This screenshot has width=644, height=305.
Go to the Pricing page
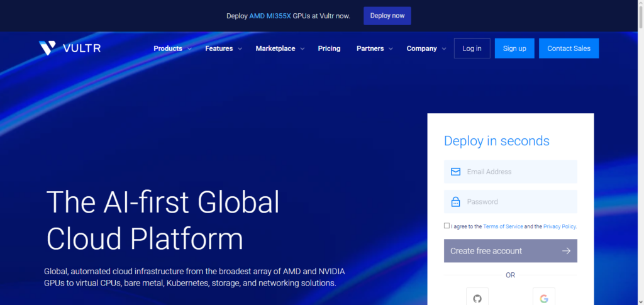coord(329,48)
